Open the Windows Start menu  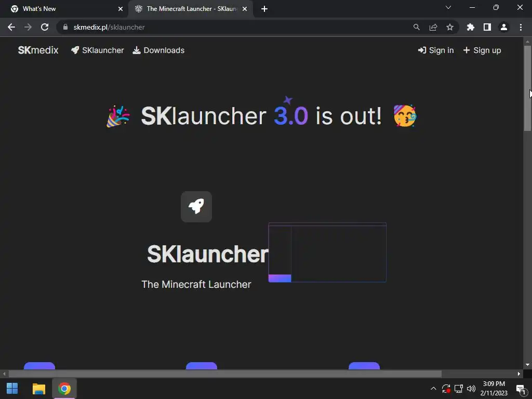click(12, 389)
